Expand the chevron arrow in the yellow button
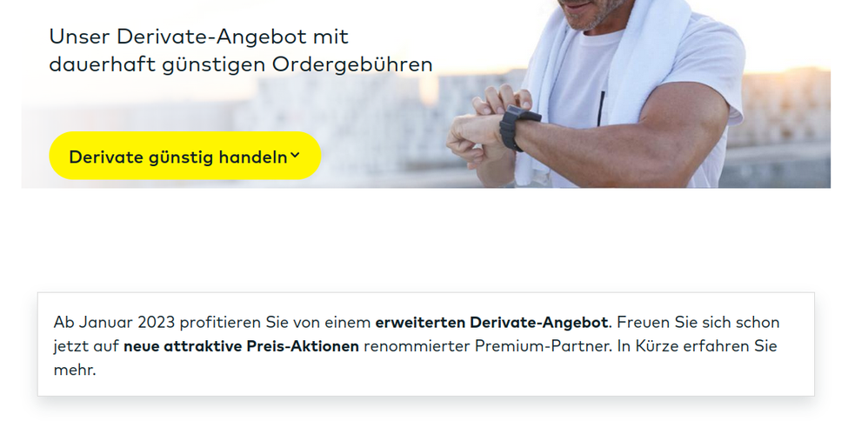 tap(295, 156)
